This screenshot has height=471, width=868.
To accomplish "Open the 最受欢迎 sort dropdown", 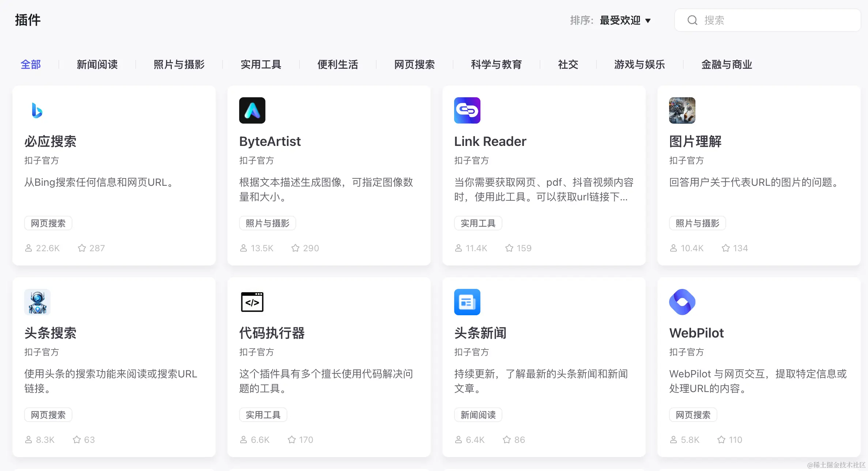I will [620, 20].
